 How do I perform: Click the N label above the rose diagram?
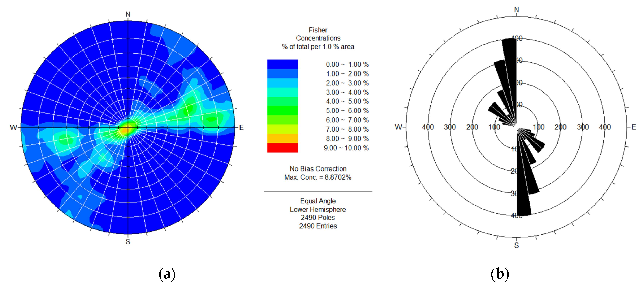(516, 10)
